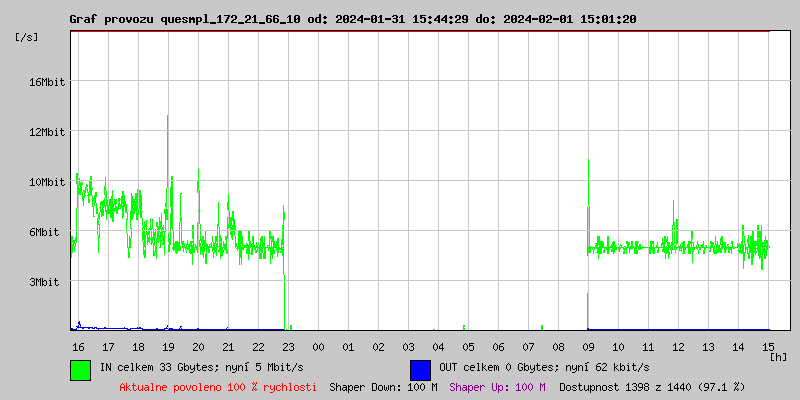This screenshot has width=800, height=400.
Task: Click the 10Mbit y-axis label
Action: click(47, 182)
